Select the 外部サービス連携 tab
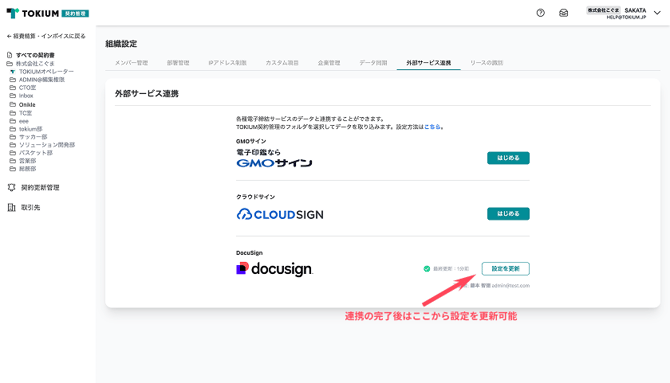670x383 pixels. click(429, 63)
